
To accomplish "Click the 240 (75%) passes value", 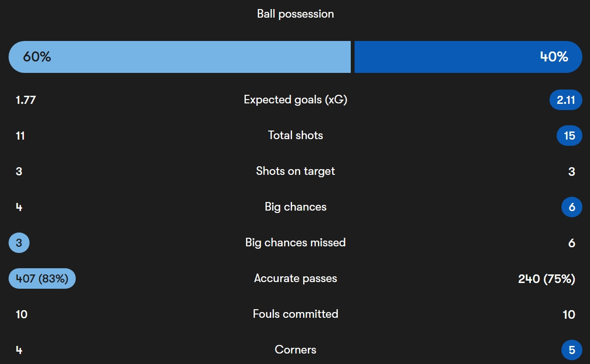I will 547,279.
